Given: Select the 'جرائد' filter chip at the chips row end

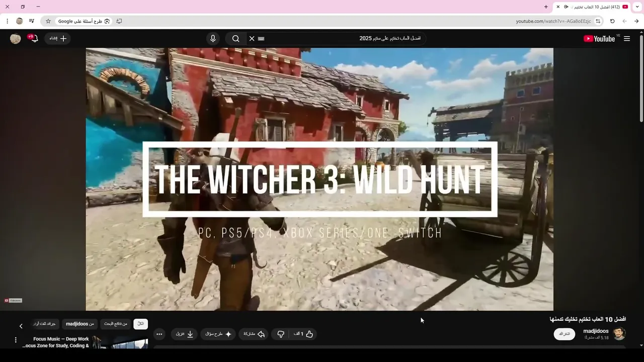Looking at the screenshot, I should [44, 324].
